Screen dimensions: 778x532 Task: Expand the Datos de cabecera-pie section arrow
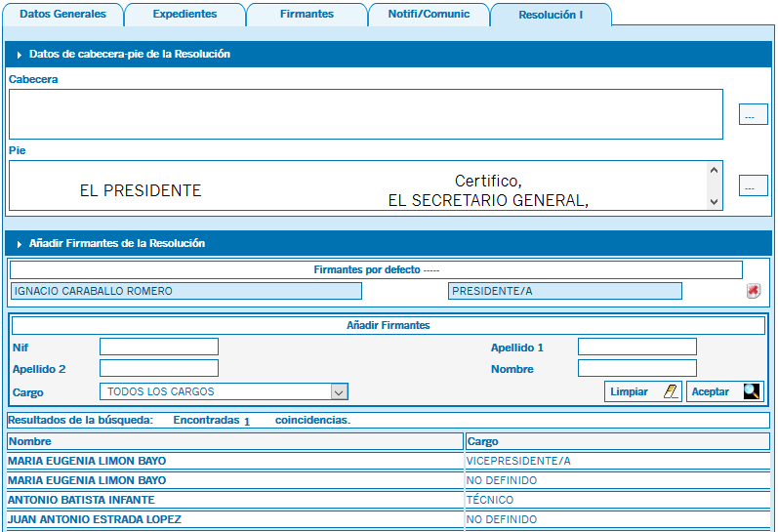click(19, 55)
